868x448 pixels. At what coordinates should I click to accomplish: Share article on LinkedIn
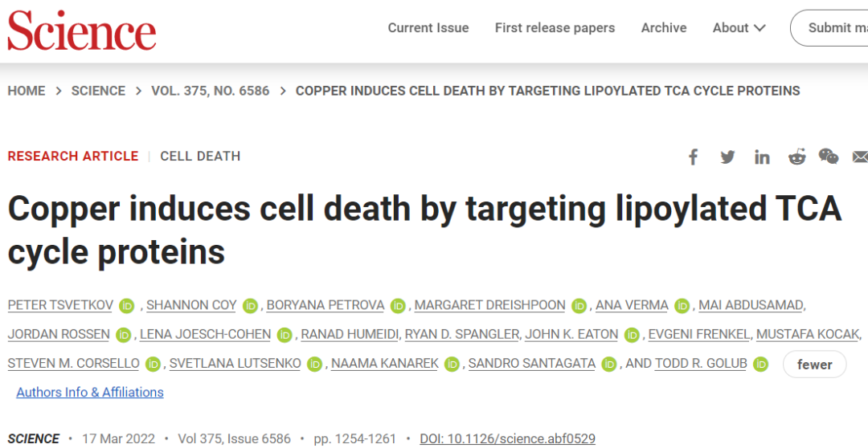(762, 157)
